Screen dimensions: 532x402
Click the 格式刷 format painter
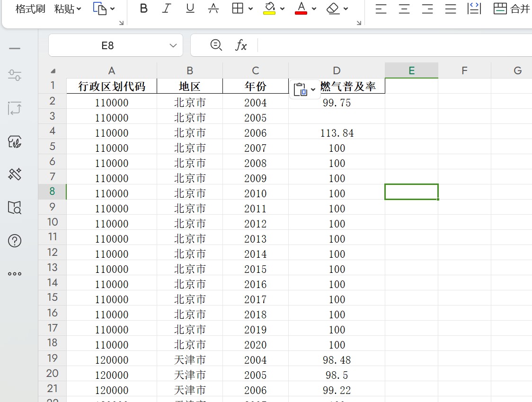[x=30, y=9]
